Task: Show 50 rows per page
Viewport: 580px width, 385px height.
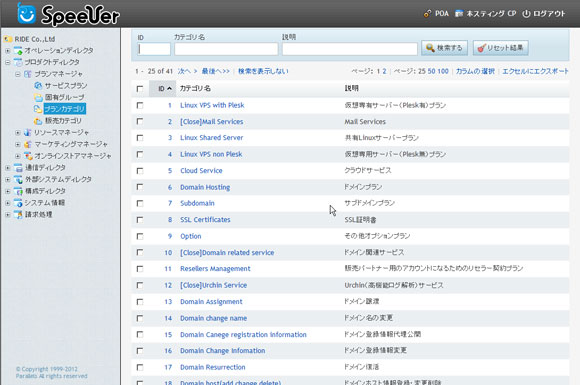Action: click(x=432, y=71)
